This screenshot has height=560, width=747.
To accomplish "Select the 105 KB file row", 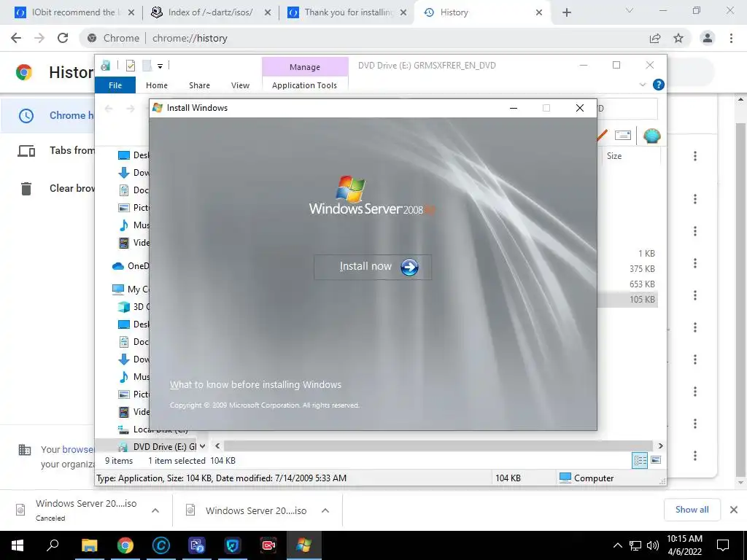I will [x=627, y=299].
